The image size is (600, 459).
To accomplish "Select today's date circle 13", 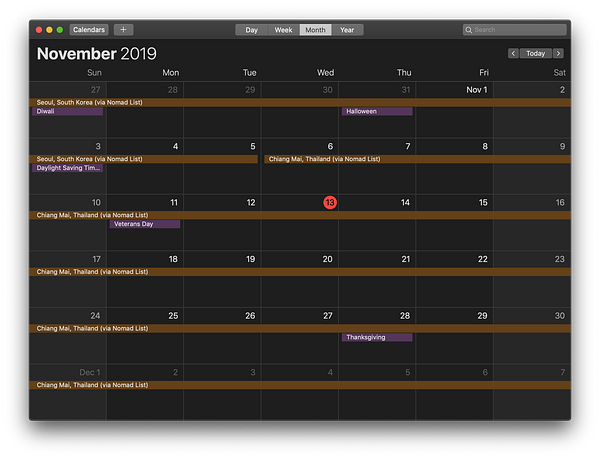I will 330,202.
